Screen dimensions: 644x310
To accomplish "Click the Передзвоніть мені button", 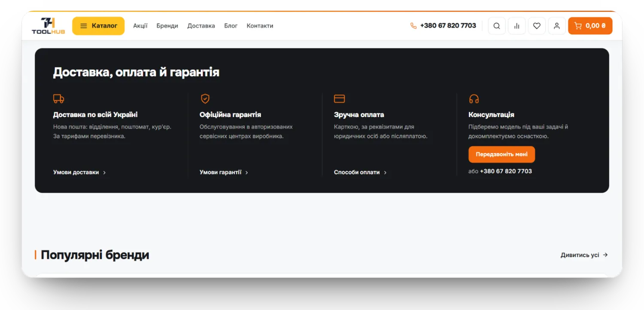I will click(x=501, y=154).
